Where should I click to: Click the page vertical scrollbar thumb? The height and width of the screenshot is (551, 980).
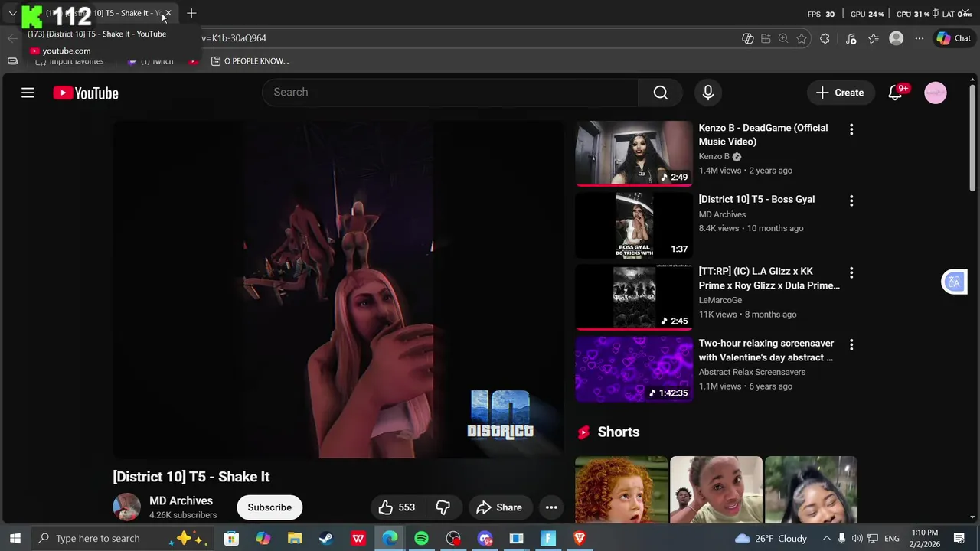click(973, 138)
